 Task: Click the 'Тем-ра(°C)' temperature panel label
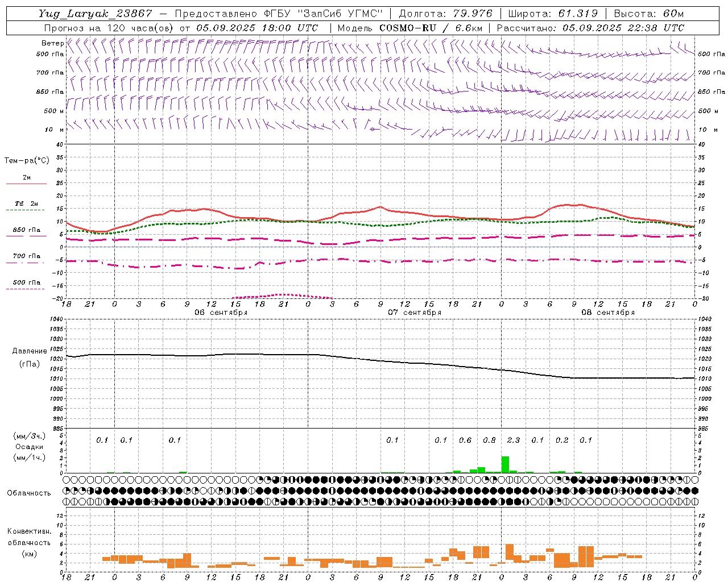[x=27, y=161]
